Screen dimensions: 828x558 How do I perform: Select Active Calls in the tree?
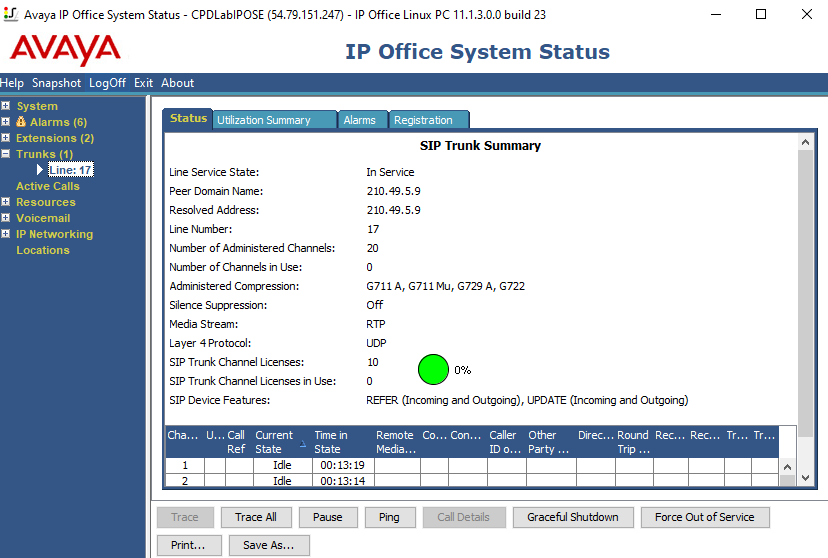pyautogui.click(x=48, y=186)
